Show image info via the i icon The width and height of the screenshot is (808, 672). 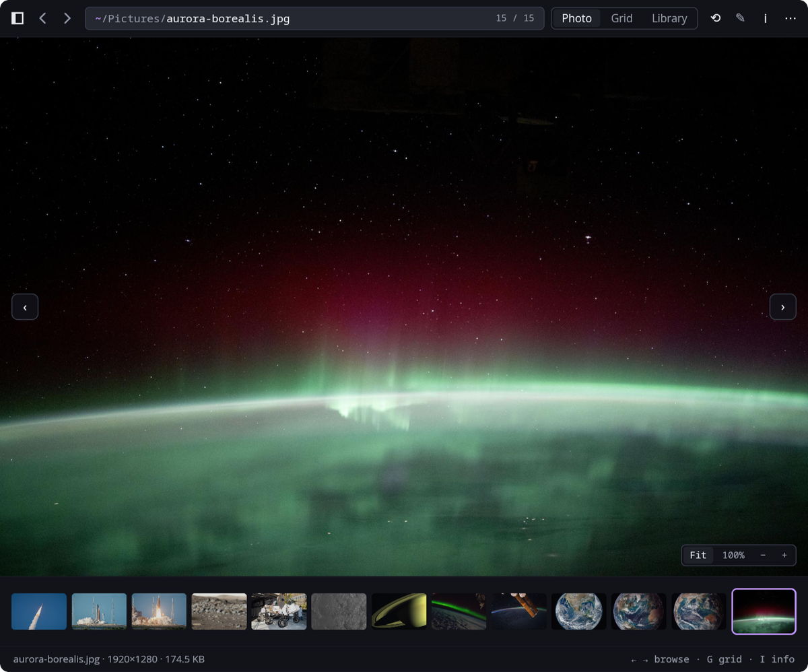click(765, 18)
